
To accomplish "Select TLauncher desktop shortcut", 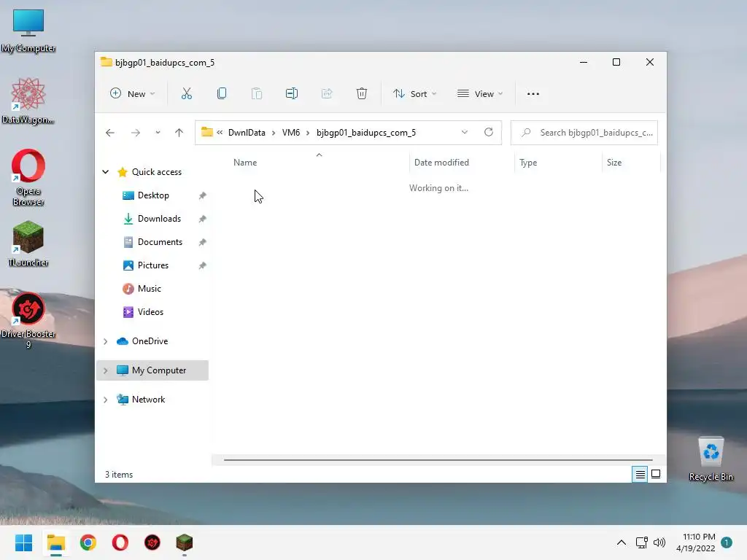I will click(28, 244).
